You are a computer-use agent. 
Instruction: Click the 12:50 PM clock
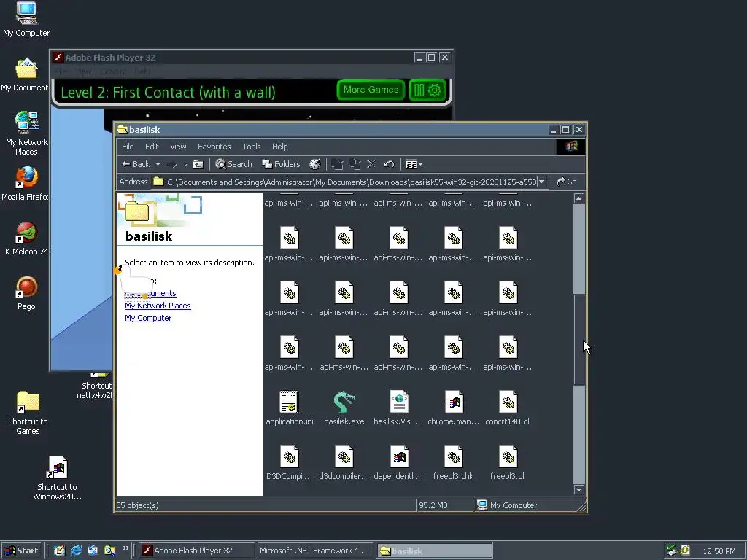pos(719,551)
